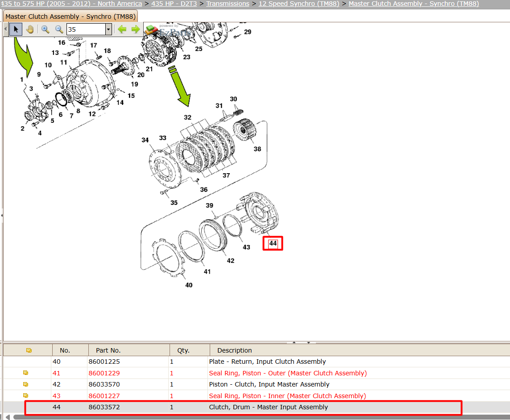The height and width of the screenshot is (420, 510).
Task: Select part number 86001227
Action: (104, 396)
